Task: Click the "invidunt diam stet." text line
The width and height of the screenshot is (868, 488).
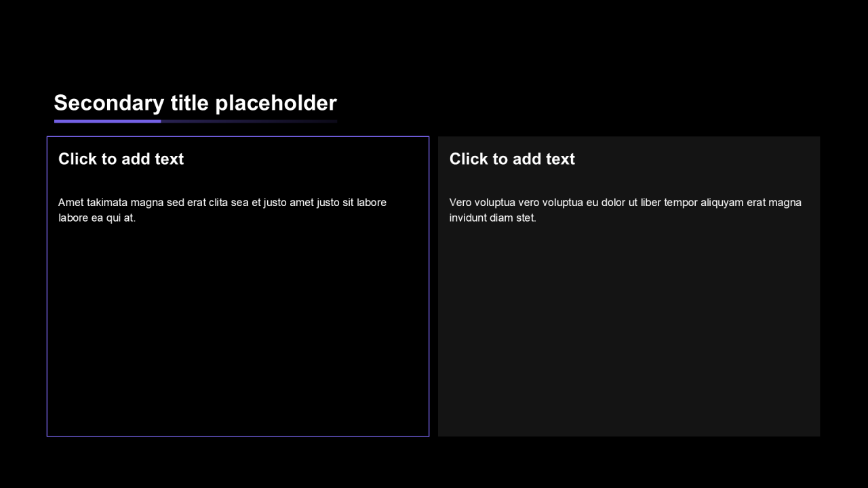Action: coord(492,218)
